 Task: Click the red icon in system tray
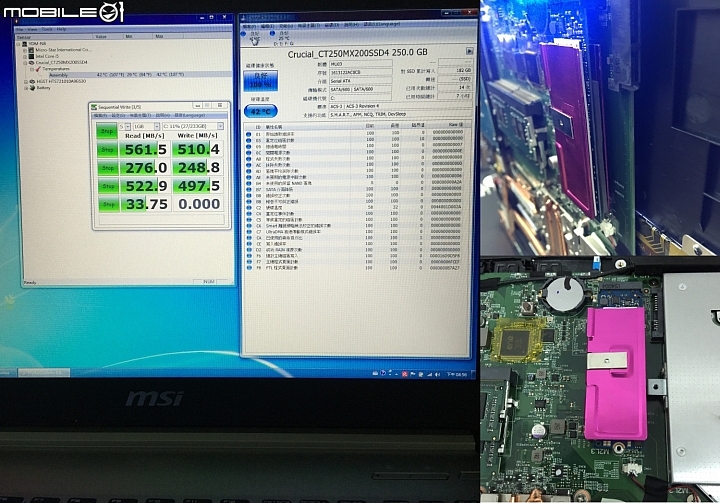[x=405, y=375]
